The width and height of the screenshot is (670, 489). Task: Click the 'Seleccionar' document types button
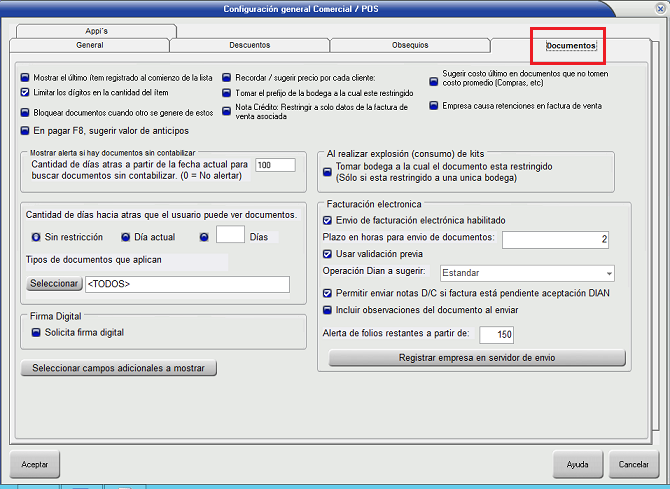point(52,284)
